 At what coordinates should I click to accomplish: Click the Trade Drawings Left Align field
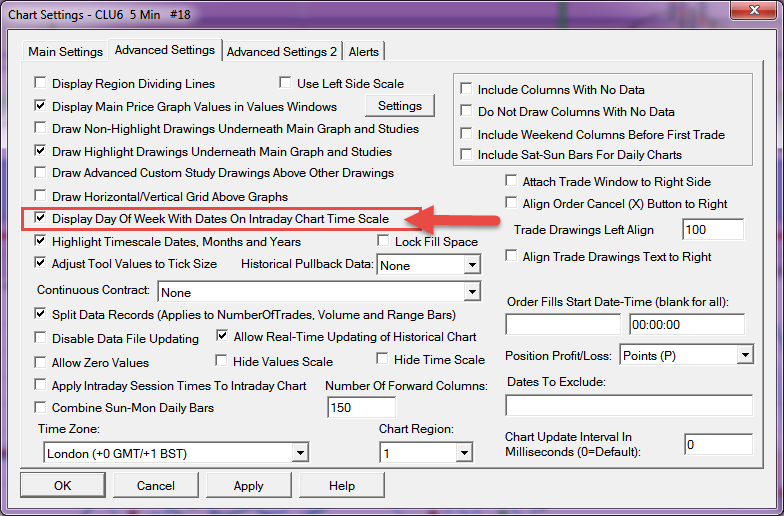click(713, 230)
